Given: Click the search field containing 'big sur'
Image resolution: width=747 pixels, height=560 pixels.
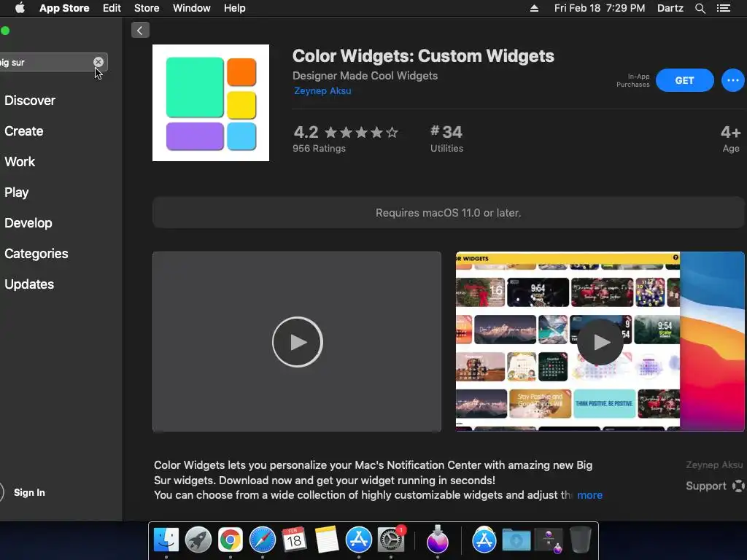Looking at the screenshot, I should pyautogui.click(x=53, y=63).
